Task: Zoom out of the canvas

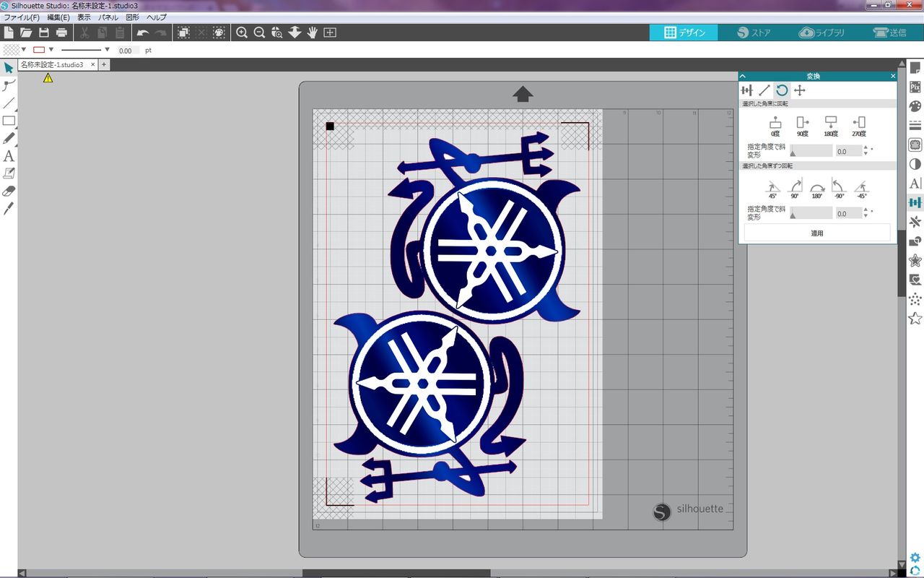Action: [259, 33]
